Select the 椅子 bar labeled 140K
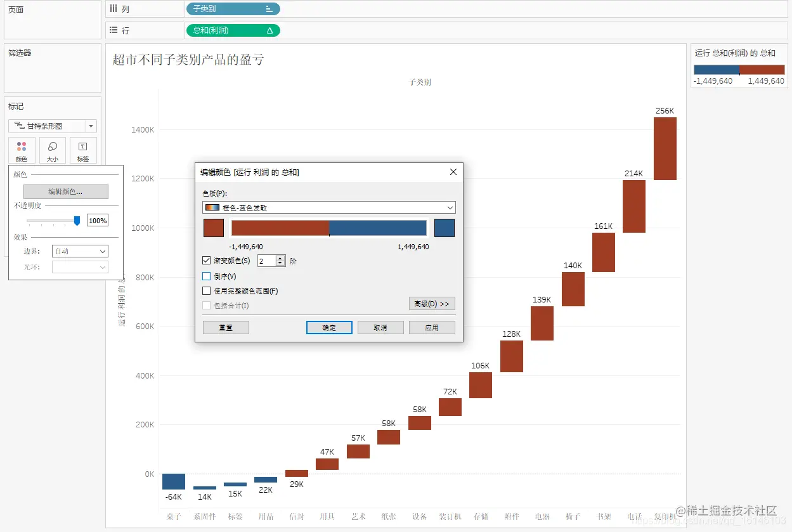Viewport: 792px width, 532px height. (573, 289)
